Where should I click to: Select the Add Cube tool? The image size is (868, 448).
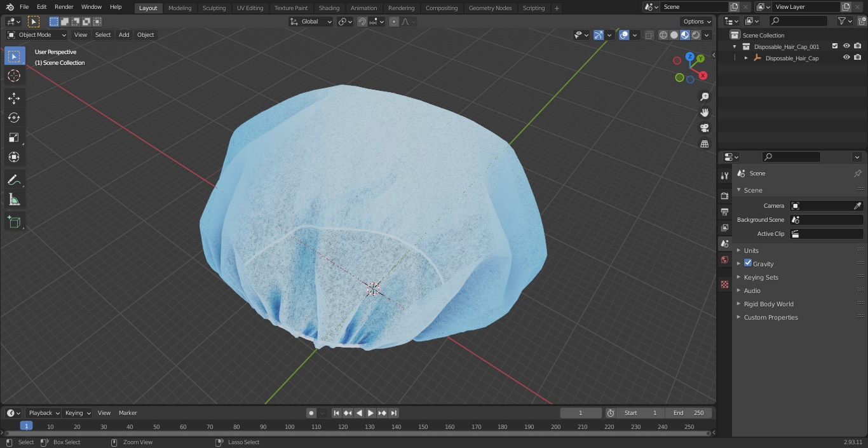click(x=14, y=222)
